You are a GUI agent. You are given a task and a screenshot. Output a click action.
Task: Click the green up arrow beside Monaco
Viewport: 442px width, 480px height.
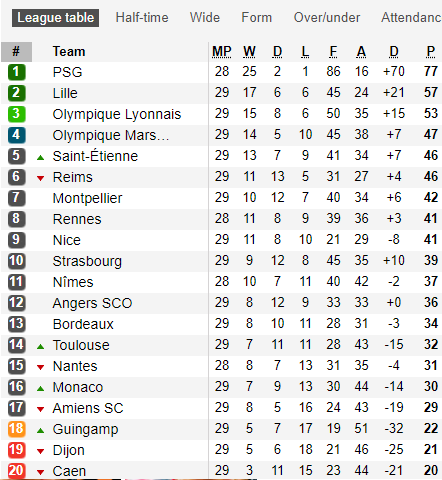(x=40, y=388)
